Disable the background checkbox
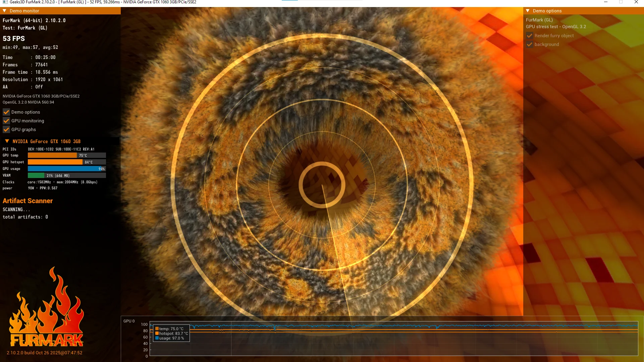Image resolution: width=644 pixels, height=362 pixels. [x=530, y=44]
